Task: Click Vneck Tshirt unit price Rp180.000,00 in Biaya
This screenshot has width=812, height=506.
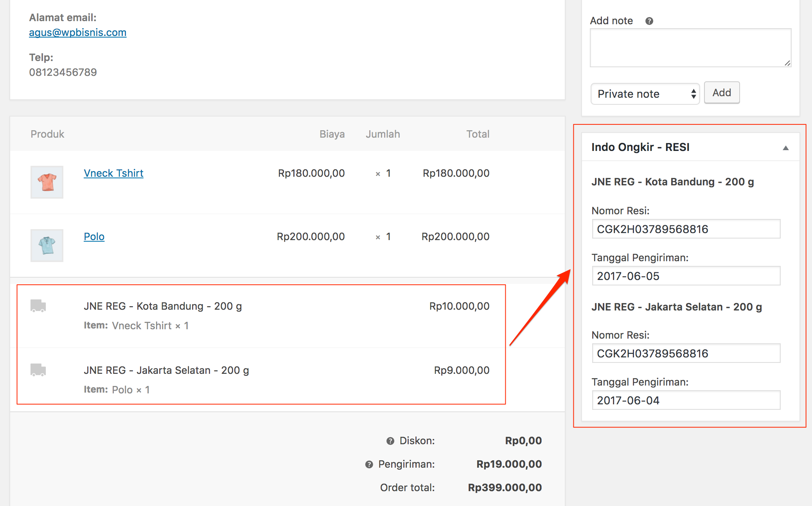Action: (311, 173)
